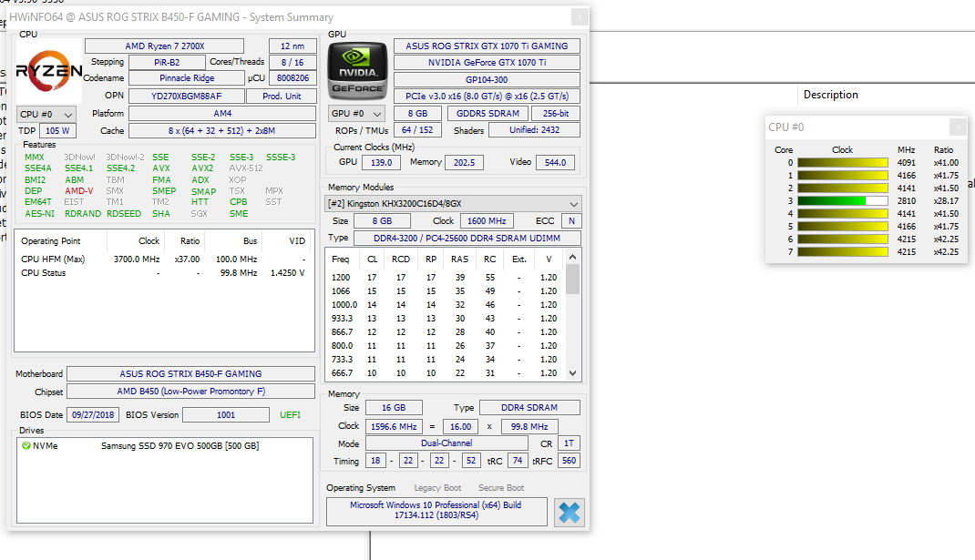Click the UEFI label
Viewport: 975px width, 560px height.
click(x=290, y=414)
